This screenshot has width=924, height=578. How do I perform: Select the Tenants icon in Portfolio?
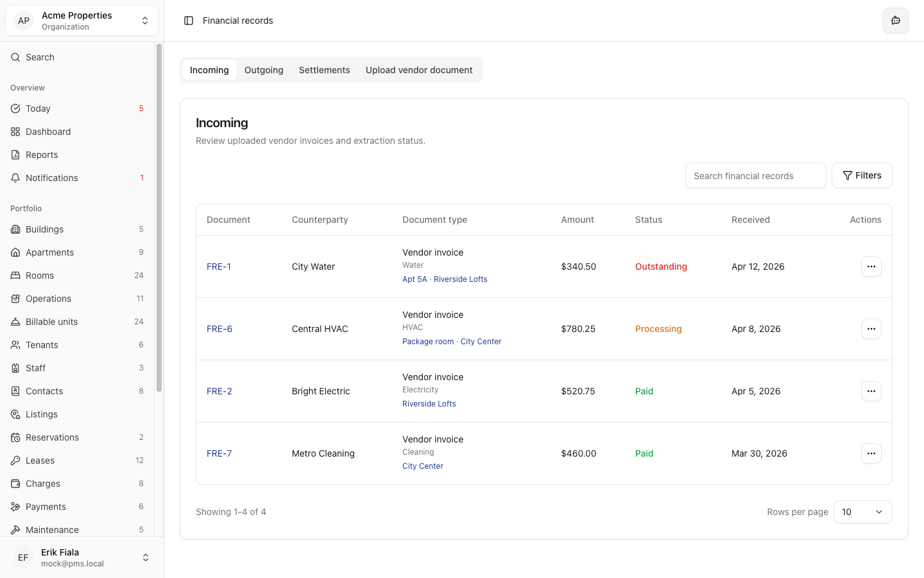[15, 345]
